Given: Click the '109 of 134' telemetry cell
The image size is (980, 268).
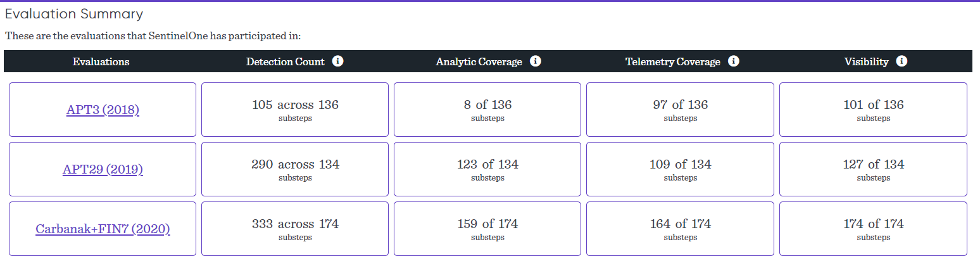Looking at the screenshot, I should 680,169.
